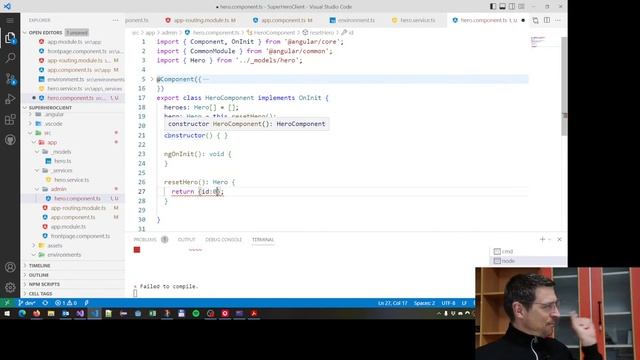Select the cmd terminal instance
640x360 pixels.
[527, 251]
